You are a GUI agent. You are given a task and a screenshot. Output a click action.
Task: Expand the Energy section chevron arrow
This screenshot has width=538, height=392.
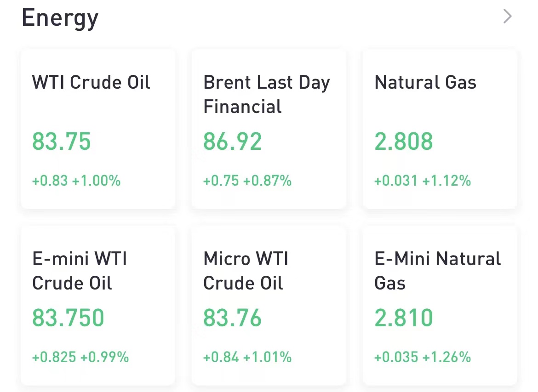pos(507,17)
